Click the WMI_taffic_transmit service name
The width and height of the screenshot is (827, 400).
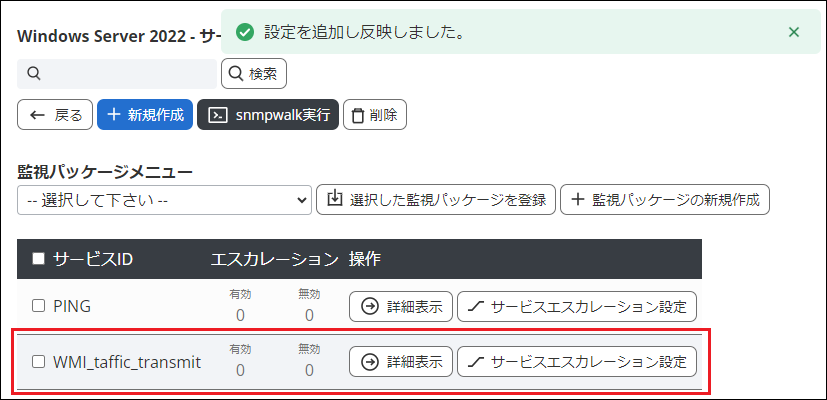pyautogui.click(x=127, y=362)
